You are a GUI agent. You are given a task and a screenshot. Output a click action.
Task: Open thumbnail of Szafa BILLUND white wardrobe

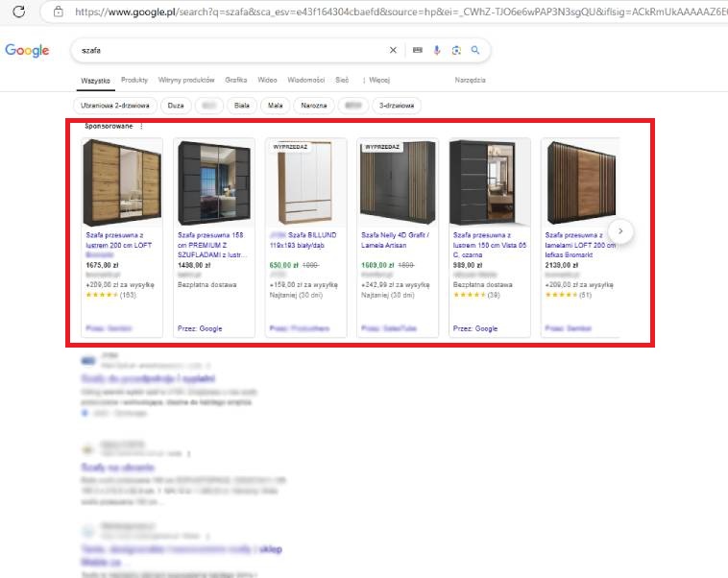point(305,182)
